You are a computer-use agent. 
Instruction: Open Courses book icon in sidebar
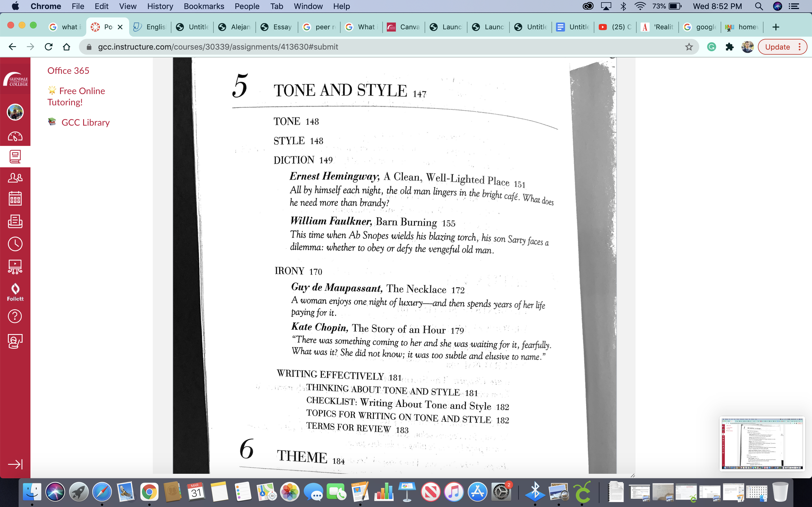(x=15, y=157)
